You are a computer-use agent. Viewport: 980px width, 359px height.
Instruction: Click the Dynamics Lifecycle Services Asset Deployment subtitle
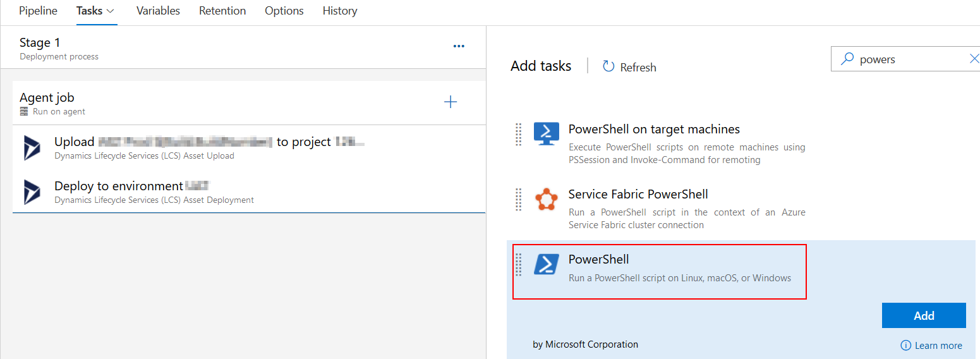click(x=154, y=200)
